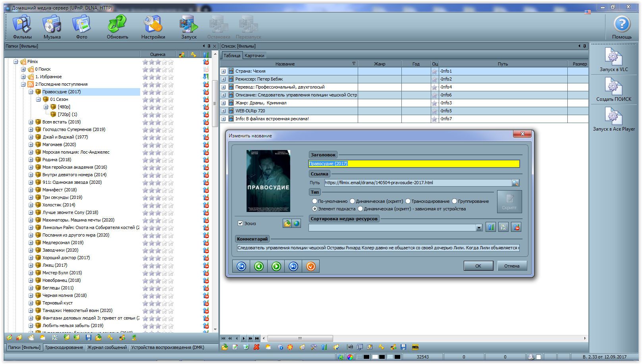Click the Помощь help icon

pyautogui.click(x=622, y=25)
